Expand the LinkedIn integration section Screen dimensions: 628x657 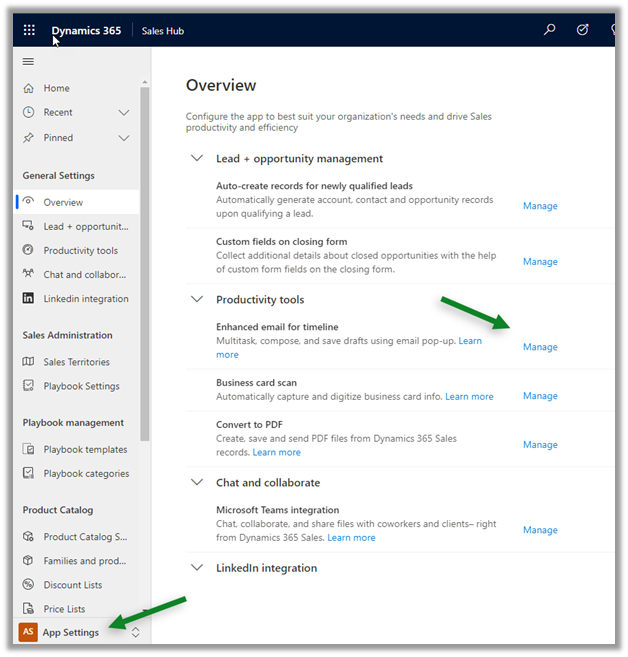pyautogui.click(x=196, y=568)
